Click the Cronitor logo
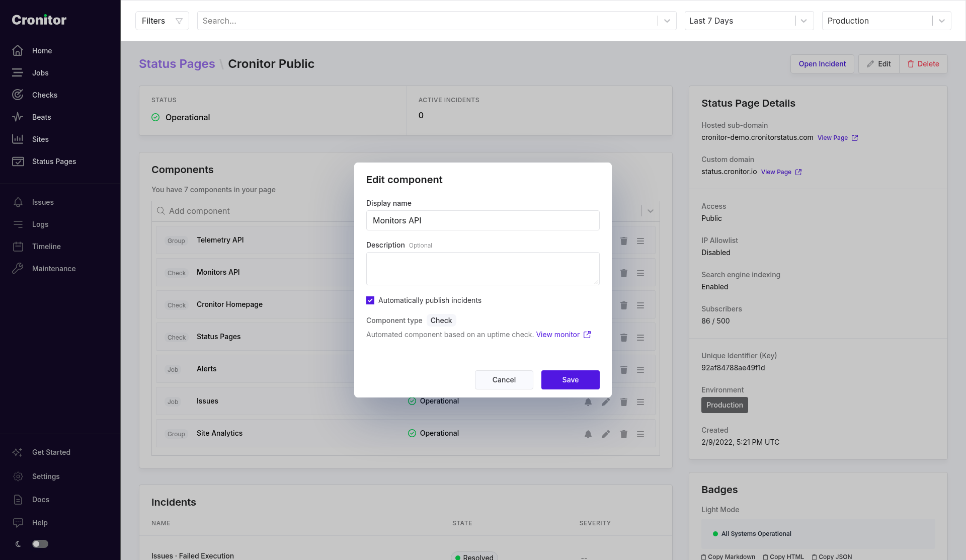Image resolution: width=966 pixels, height=560 pixels. point(39,20)
